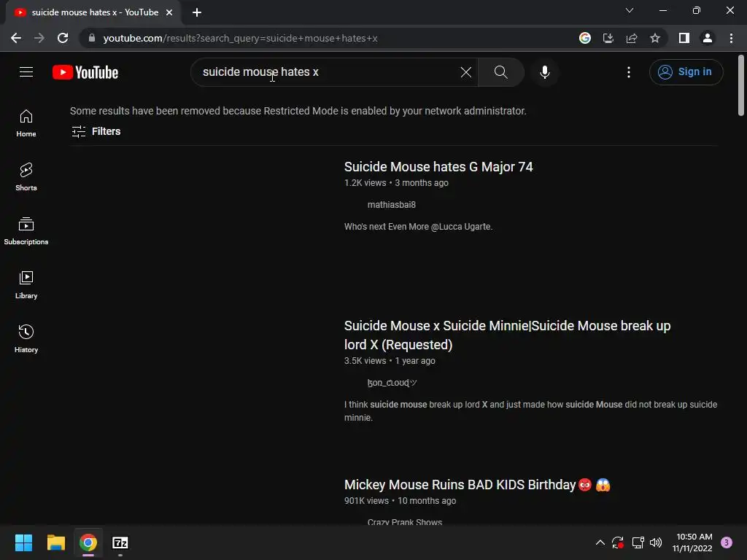Open 7-Zip from taskbar

120,542
